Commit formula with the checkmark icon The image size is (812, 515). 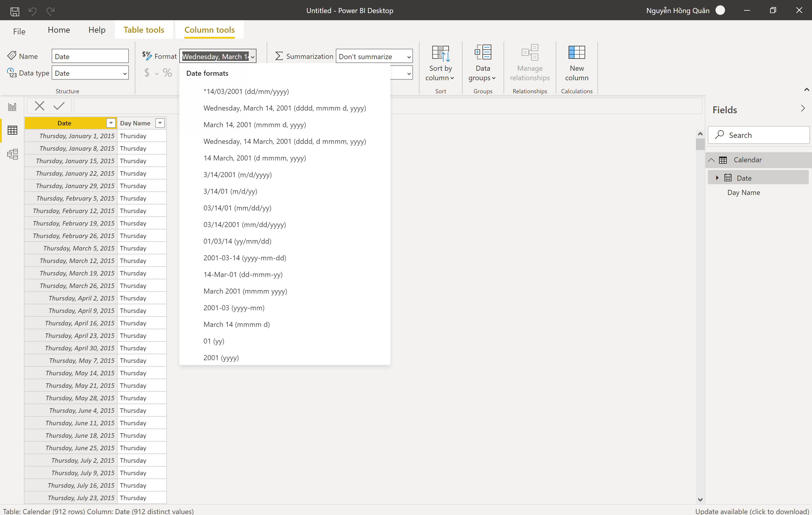59,106
